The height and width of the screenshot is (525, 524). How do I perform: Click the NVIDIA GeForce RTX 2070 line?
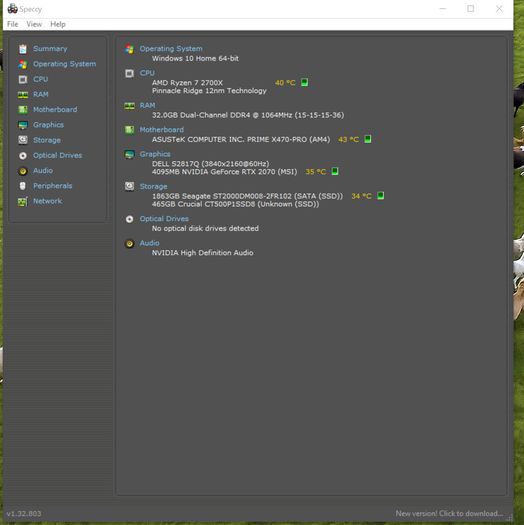click(x=224, y=172)
